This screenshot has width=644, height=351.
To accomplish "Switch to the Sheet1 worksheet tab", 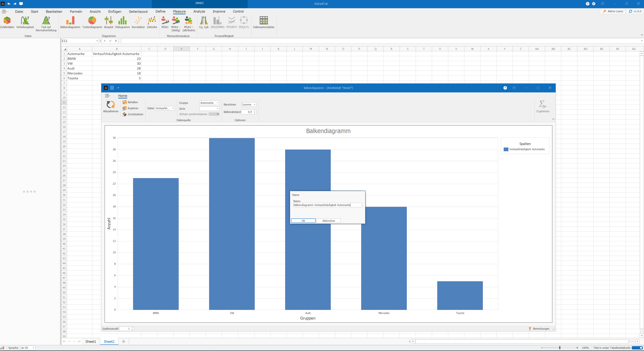I will 91,341.
